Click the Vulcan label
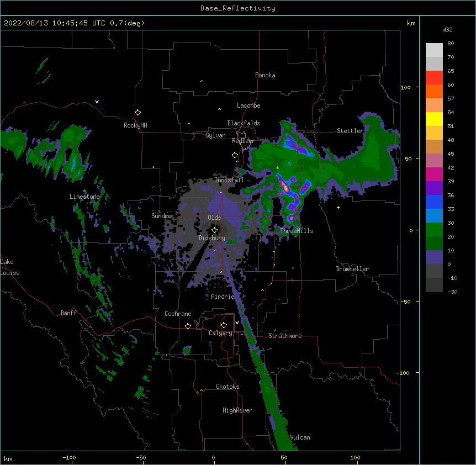 (300, 437)
